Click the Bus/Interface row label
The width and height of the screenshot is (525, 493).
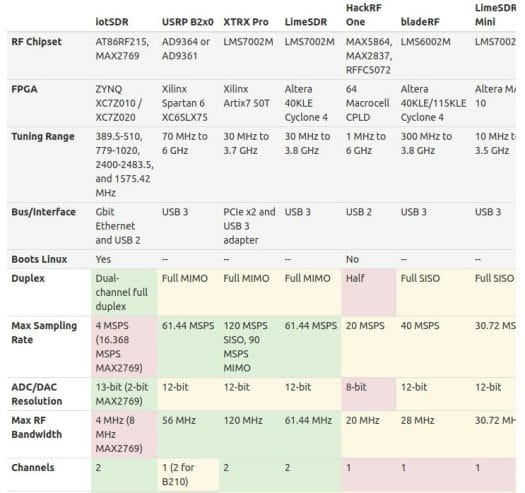43,212
